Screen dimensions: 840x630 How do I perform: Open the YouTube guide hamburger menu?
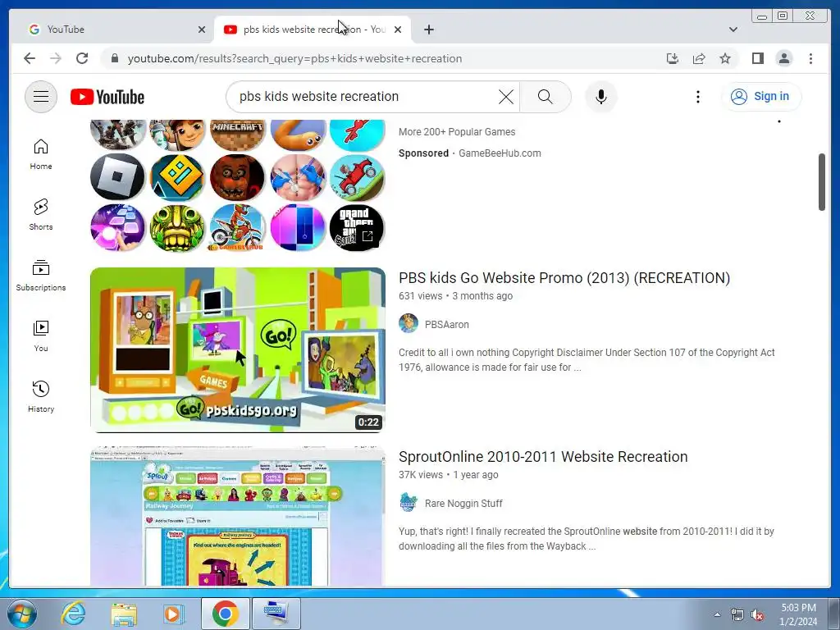pos(41,97)
